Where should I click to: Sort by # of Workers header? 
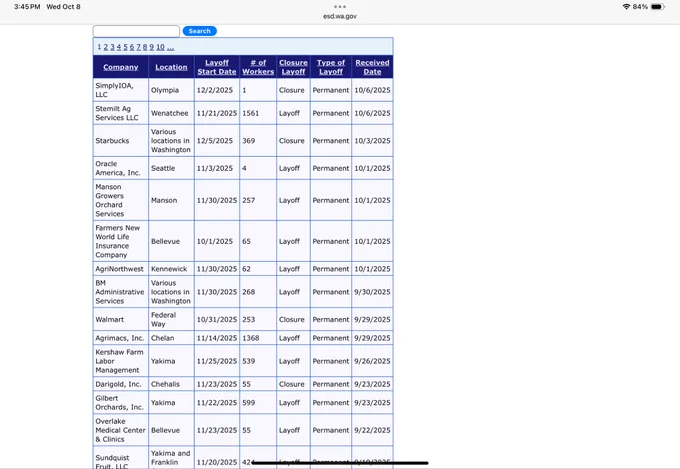coord(258,67)
